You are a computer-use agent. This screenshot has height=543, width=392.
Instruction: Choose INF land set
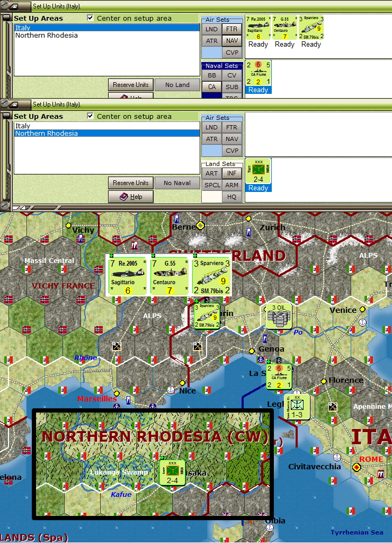[x=232, y=173]
